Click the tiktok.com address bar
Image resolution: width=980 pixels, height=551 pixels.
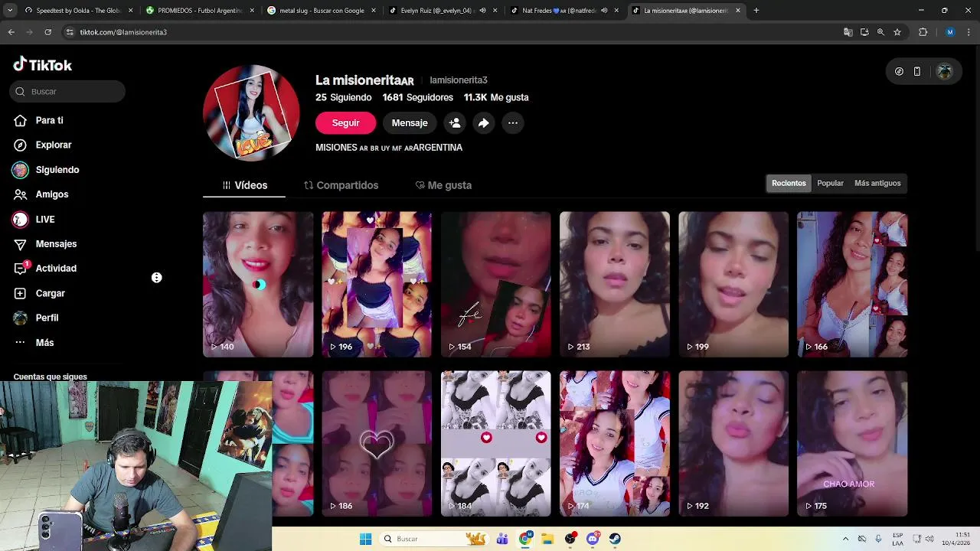pos(452,32)
